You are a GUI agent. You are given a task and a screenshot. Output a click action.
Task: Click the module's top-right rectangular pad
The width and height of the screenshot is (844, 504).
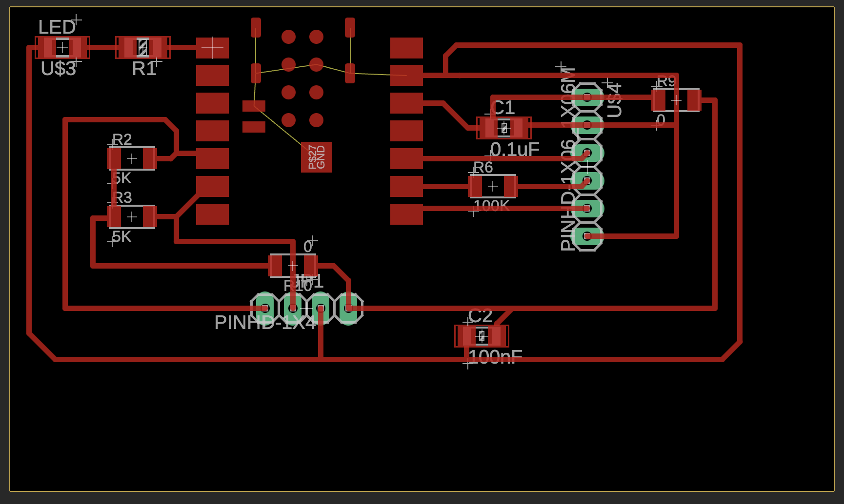pos(406,48)
